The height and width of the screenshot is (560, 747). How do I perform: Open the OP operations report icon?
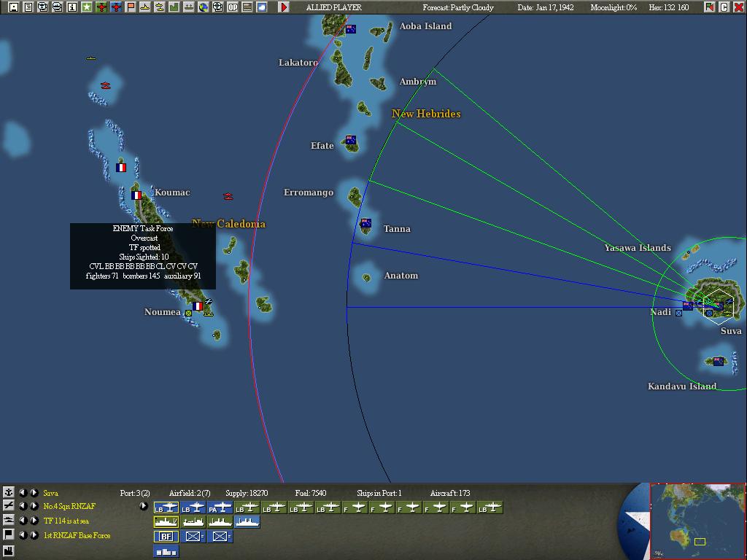coord(233,7)
